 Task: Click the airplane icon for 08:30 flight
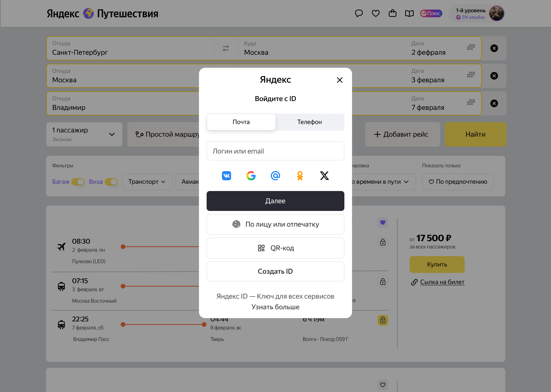61,247
